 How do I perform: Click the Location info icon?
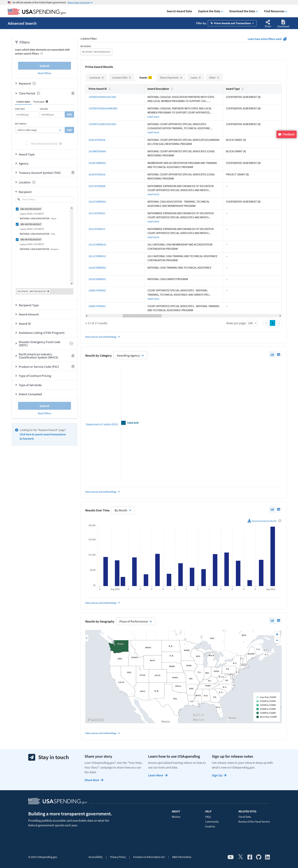34,182
